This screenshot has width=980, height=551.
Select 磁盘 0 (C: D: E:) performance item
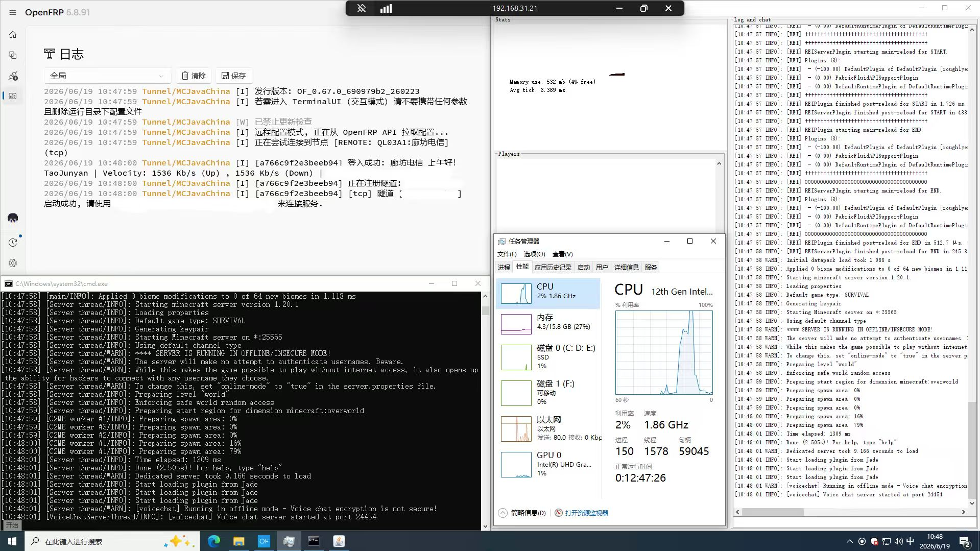tap(548, 356)
